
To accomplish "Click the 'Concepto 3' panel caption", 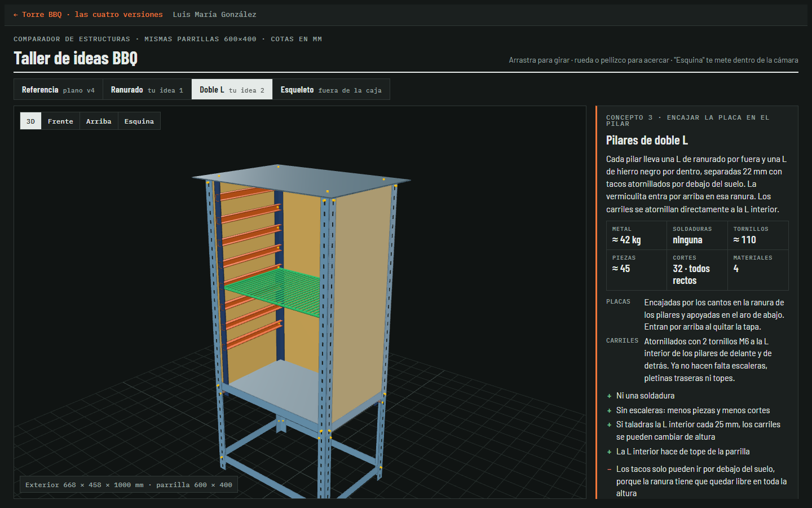I will coord(687,121).
